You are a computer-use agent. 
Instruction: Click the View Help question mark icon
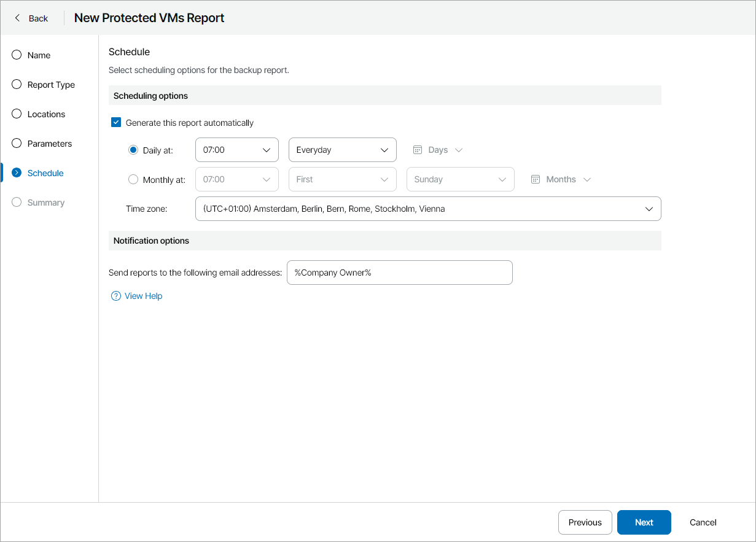(x=116, y=296)
